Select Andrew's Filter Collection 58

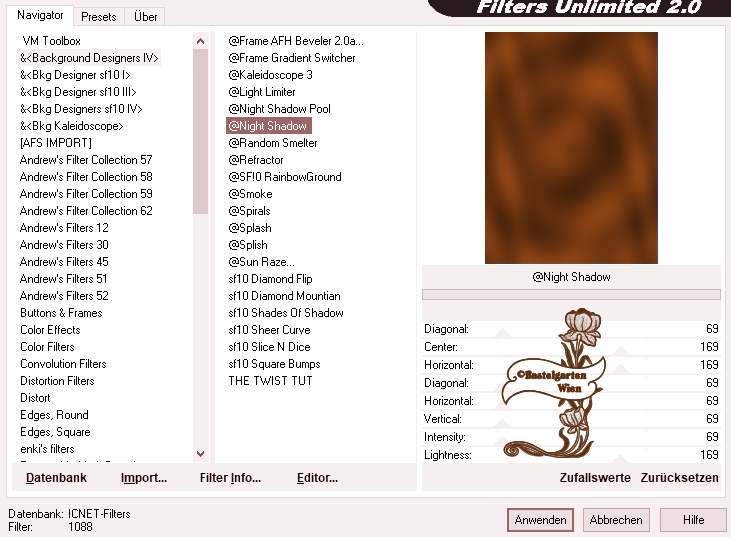click(x=86, y=177)
